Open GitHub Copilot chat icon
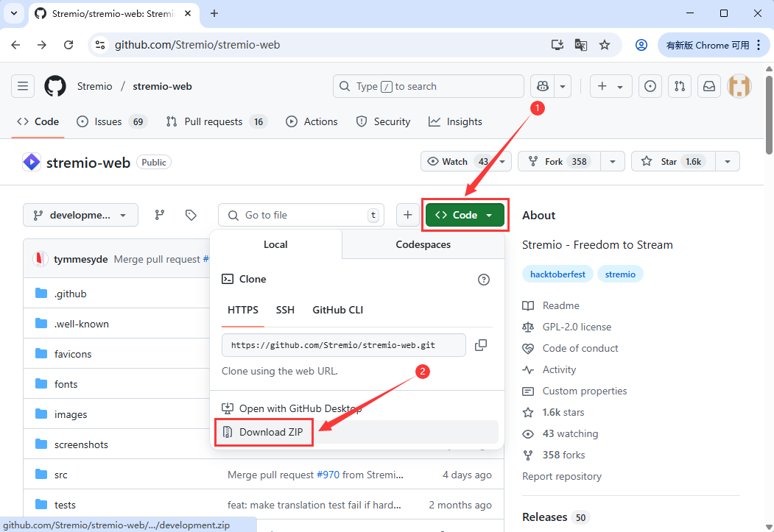The image size is (774, 532). 543,86
